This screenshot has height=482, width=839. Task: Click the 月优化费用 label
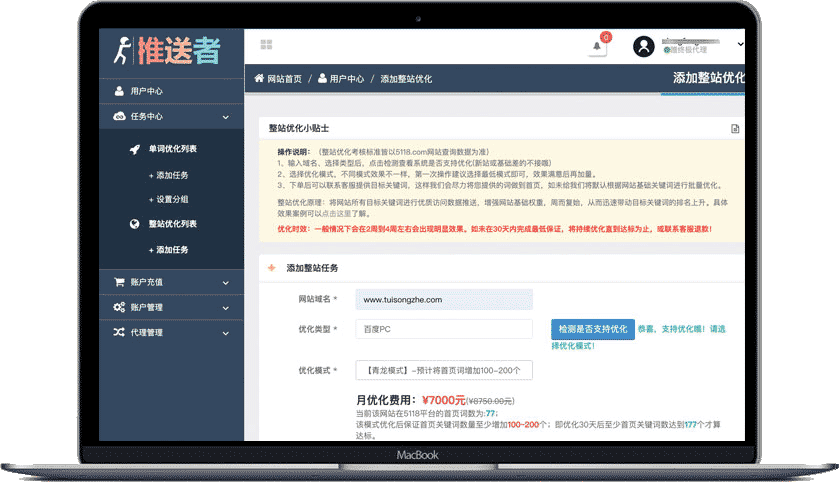[x=386, y=400]
